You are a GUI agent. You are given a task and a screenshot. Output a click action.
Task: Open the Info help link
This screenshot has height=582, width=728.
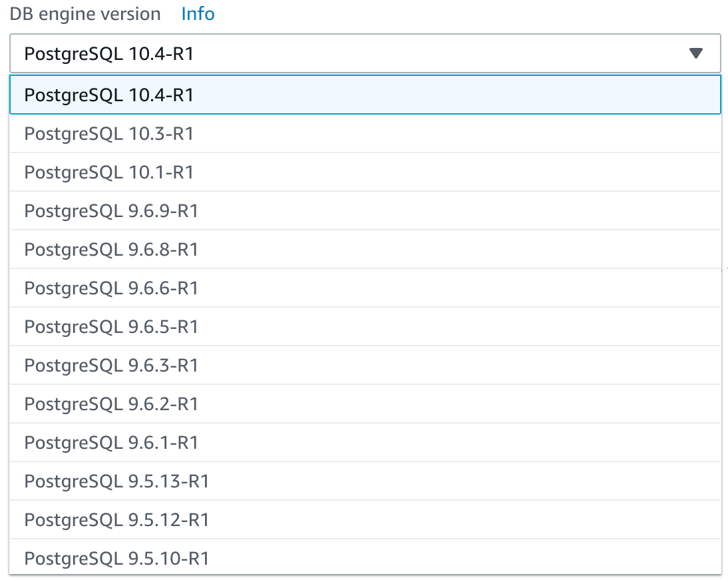[x=198, y=13]
